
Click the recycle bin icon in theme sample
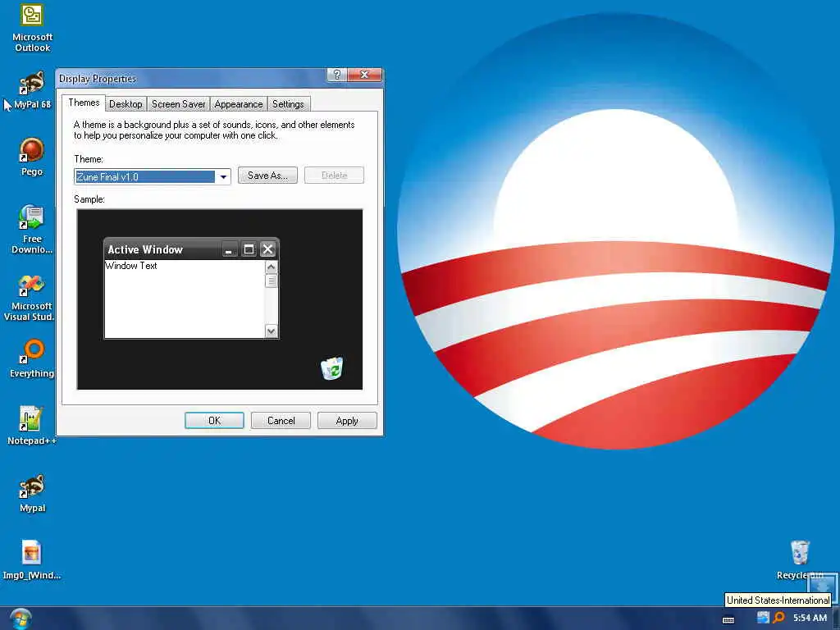click(332, 368)
